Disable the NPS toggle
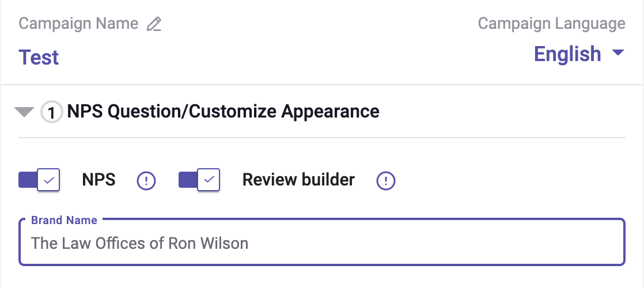644x288 pixels. click(39, 180)
